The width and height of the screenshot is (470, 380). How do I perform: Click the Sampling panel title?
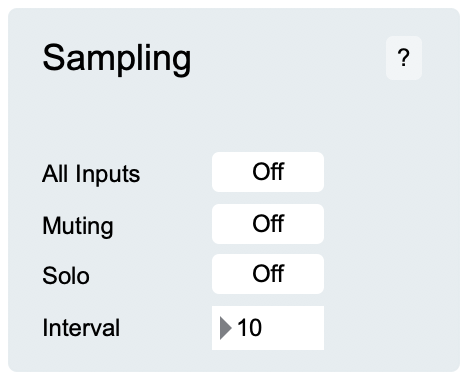(x=117, y=59)
